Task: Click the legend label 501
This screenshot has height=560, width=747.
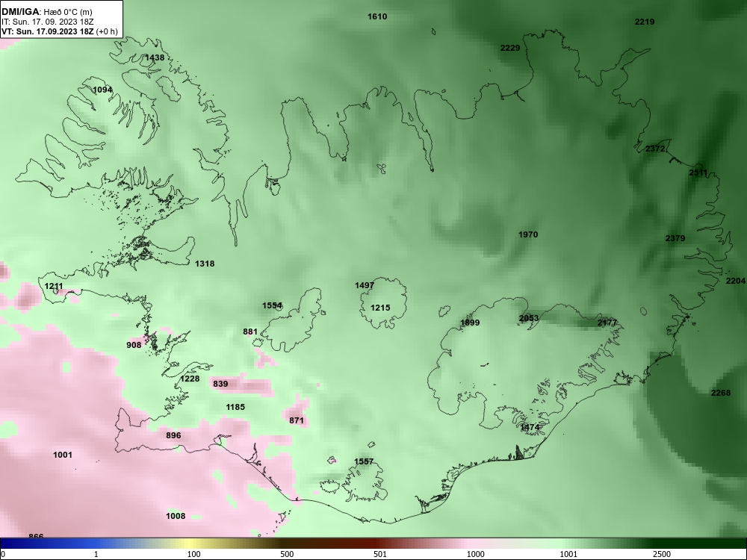Action: tap(380, 554)
